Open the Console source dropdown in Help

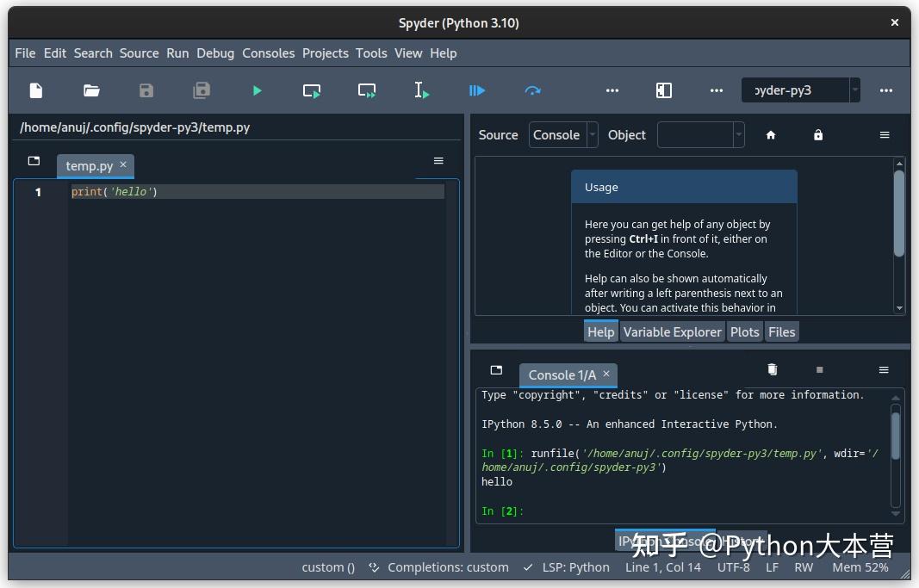[x=591, y=135]
